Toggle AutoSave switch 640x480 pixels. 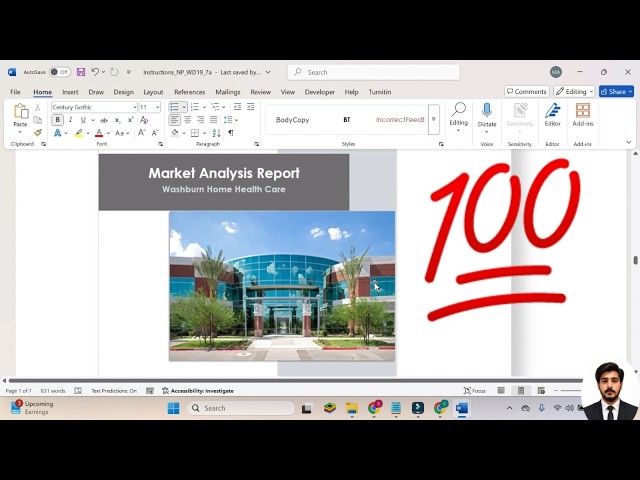60,72
